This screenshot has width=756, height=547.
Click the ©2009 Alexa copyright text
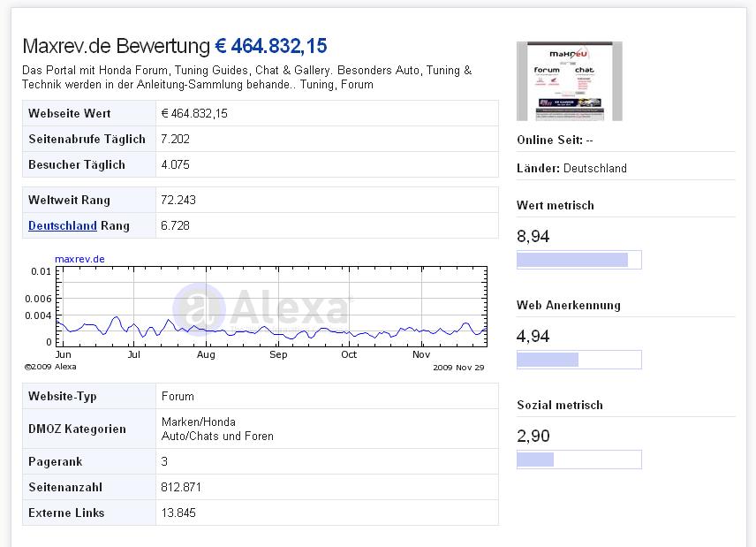coord(50,366)
